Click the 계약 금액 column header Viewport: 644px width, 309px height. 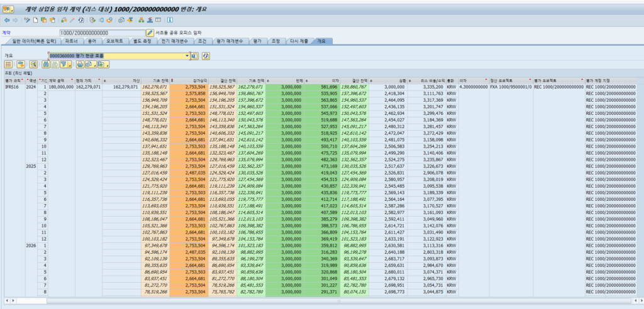coord(61,80)
